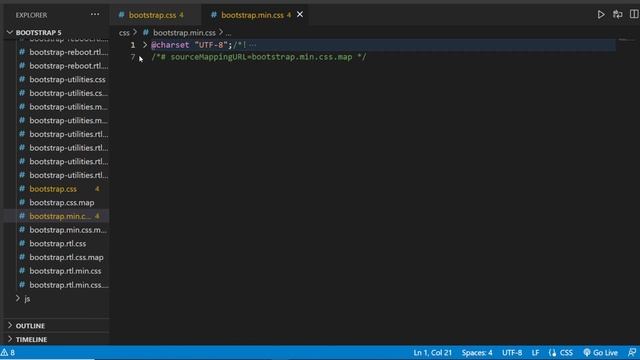Click the minimap at editor's right edge
This screenshot has width=640, height=360.
[626, 40]
